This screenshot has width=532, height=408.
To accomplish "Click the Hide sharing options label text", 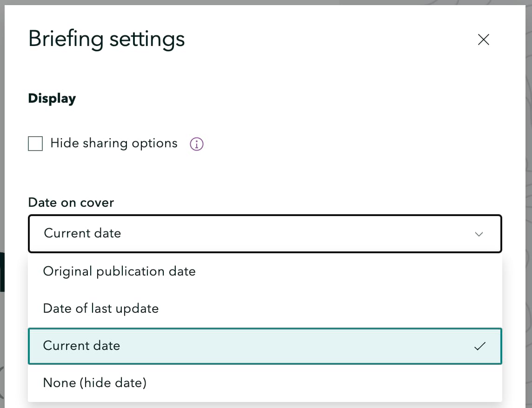I will click(113, 143).
